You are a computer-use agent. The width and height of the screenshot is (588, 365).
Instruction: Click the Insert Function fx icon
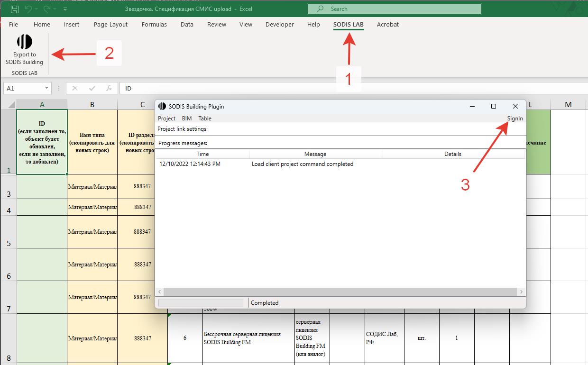coord(109,88)
